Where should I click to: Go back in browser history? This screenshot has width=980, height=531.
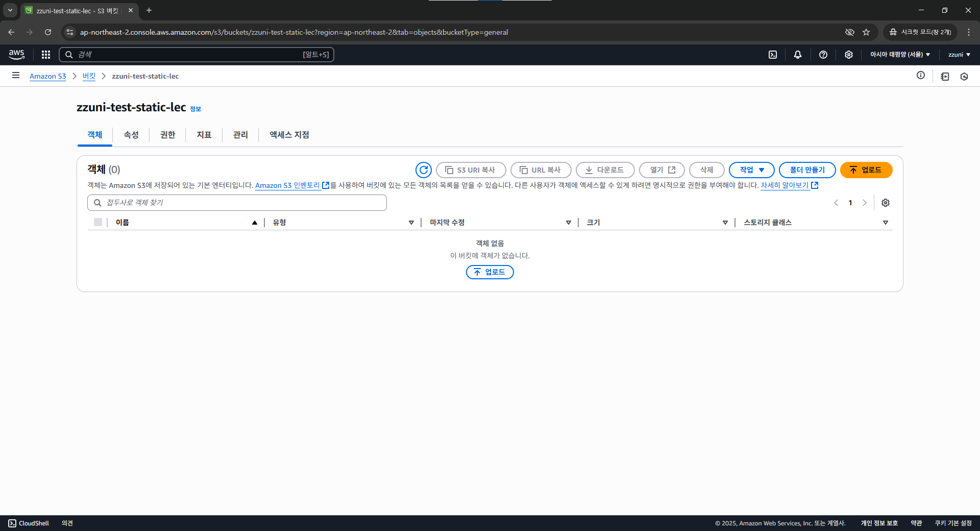click(11, 32)
